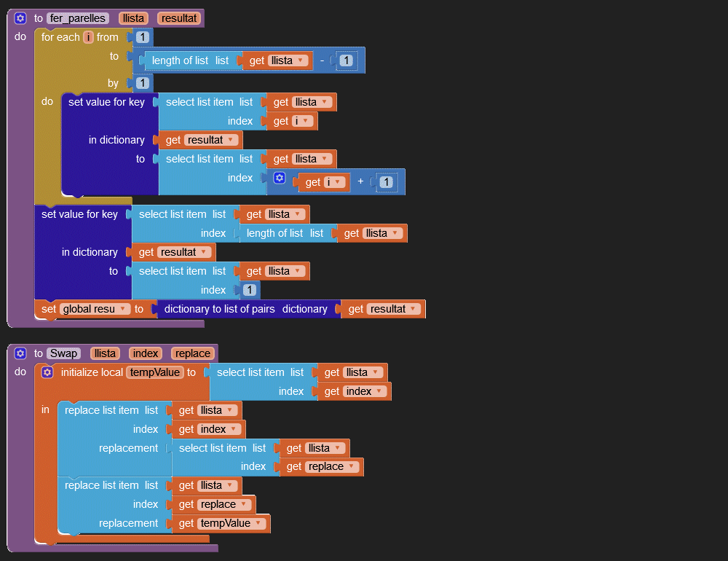Image resolution: width=728 pixels, height=561 pixels.
Task: Expand dropdown on 'get resultat' in dictionary to list of pairs
Action: pos(414,310)
